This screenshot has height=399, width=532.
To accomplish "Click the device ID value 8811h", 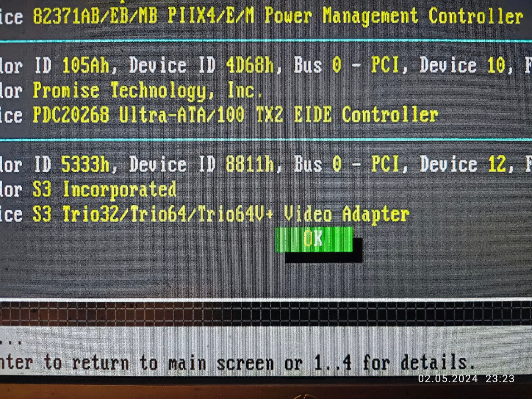I will (250, 165).
